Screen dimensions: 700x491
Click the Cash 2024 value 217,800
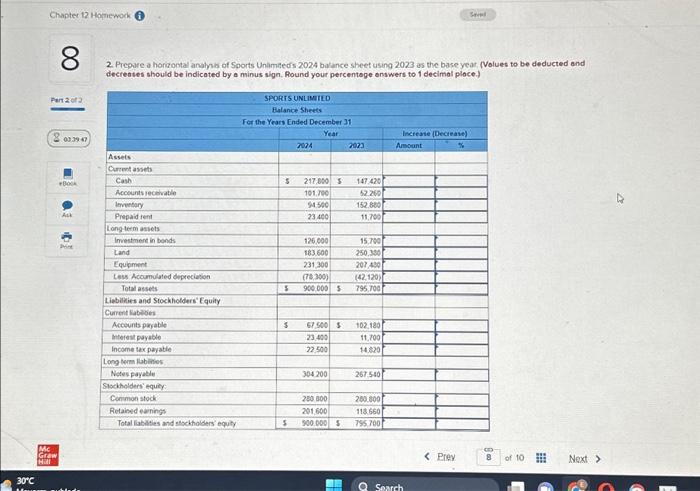(x=316, y=181)
